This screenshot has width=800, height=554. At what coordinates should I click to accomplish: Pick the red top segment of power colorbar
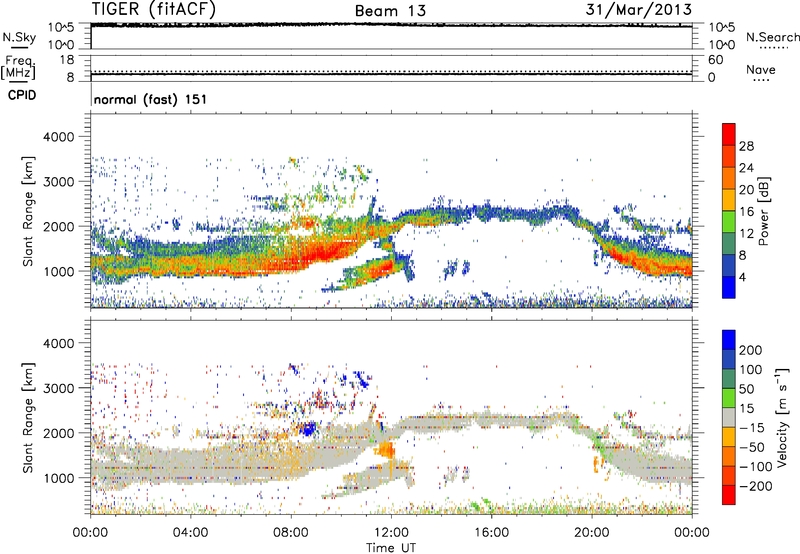(x=729, y=134)
